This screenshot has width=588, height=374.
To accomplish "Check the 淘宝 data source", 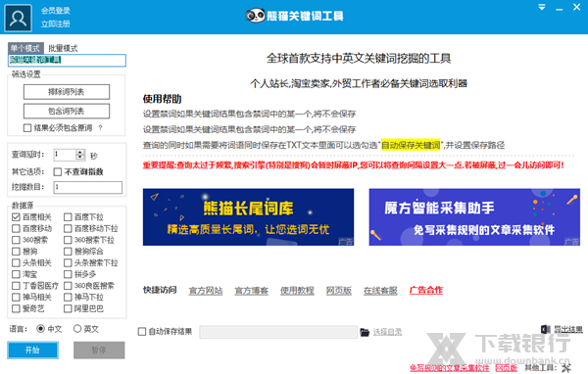I will pos(16,274).
